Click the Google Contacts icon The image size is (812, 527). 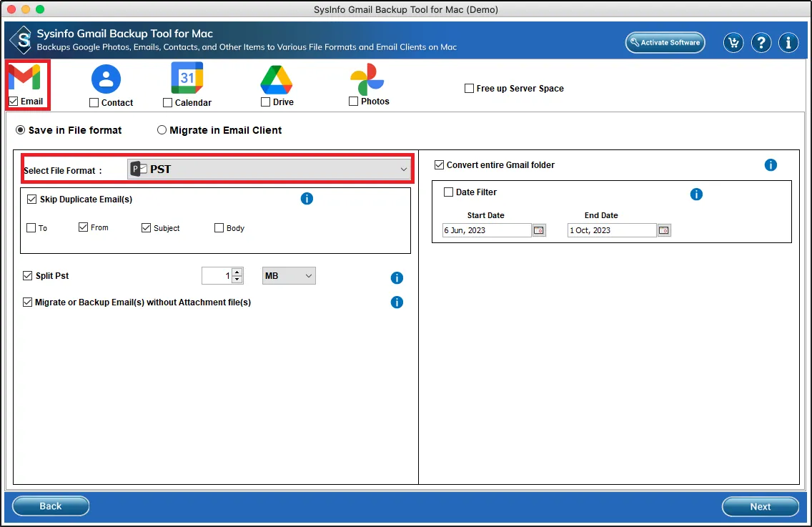tap(106, 79)
